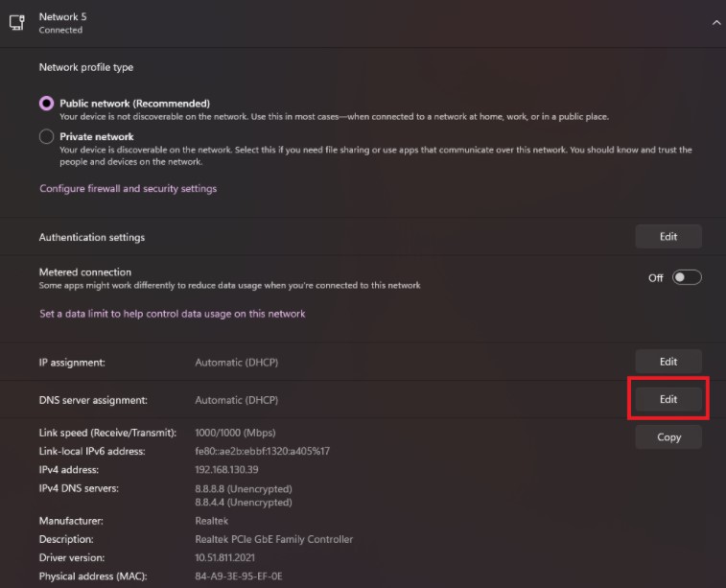This screenshot has width=726, height=588.
Task: Click the 8.8.4.4 DNS server entry
Action: click(244, 503)
